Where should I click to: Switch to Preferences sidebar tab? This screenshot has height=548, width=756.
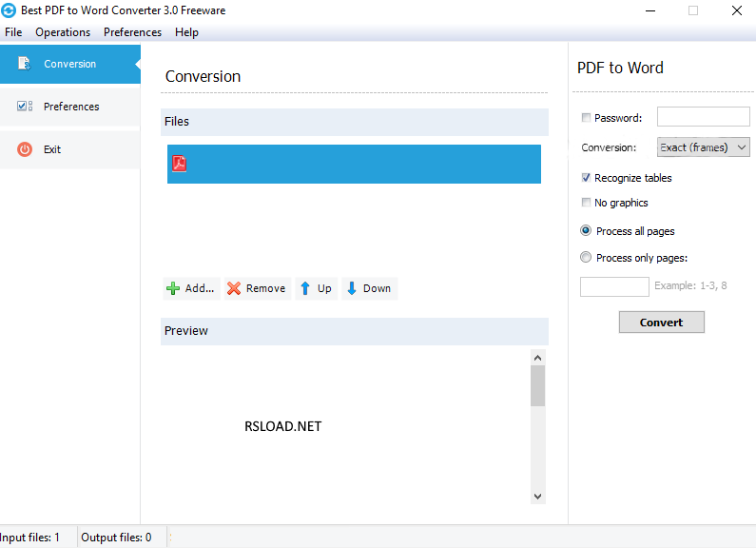click(70, 107)
